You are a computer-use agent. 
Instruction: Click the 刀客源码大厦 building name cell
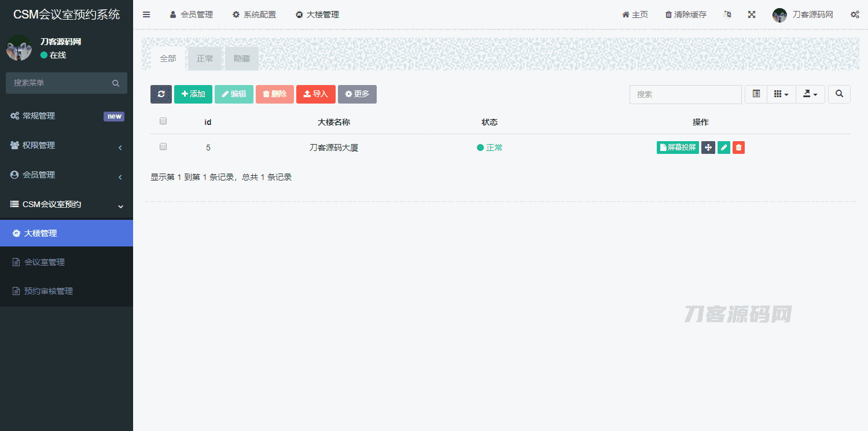click(334, 148)
